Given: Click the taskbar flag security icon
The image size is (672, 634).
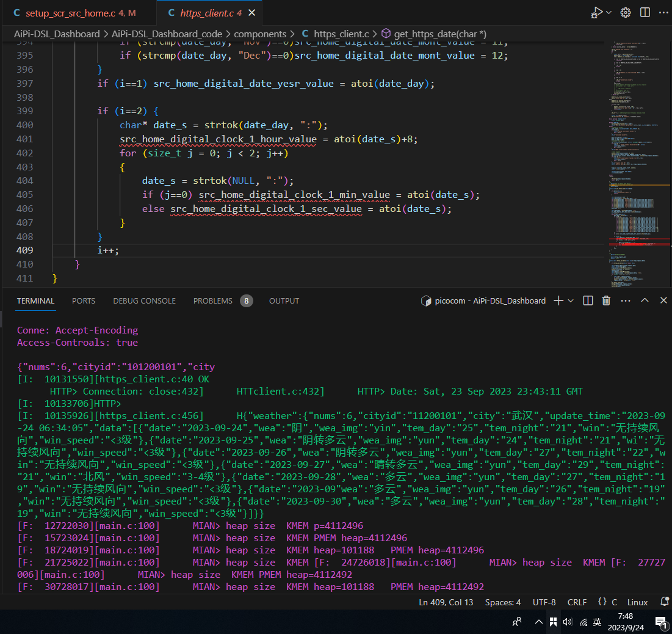Looking at the screenshot, I should (553, 622).
